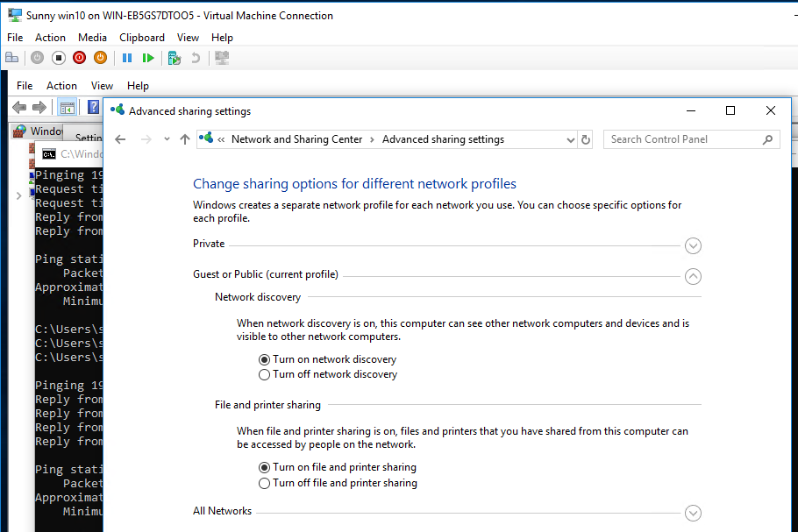Viewport: 798px width, 532px height.
Task: Open the Media menu
Action: pos(92,38)
